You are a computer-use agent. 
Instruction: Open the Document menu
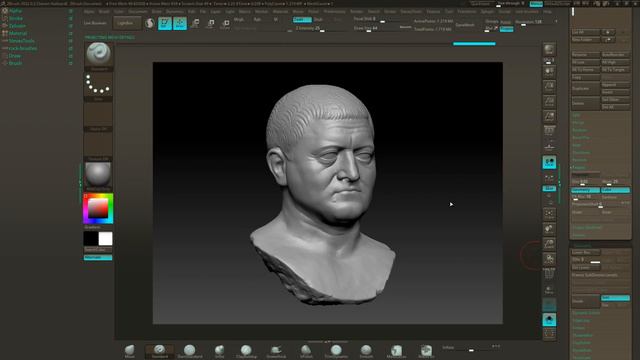pos(138,11)
